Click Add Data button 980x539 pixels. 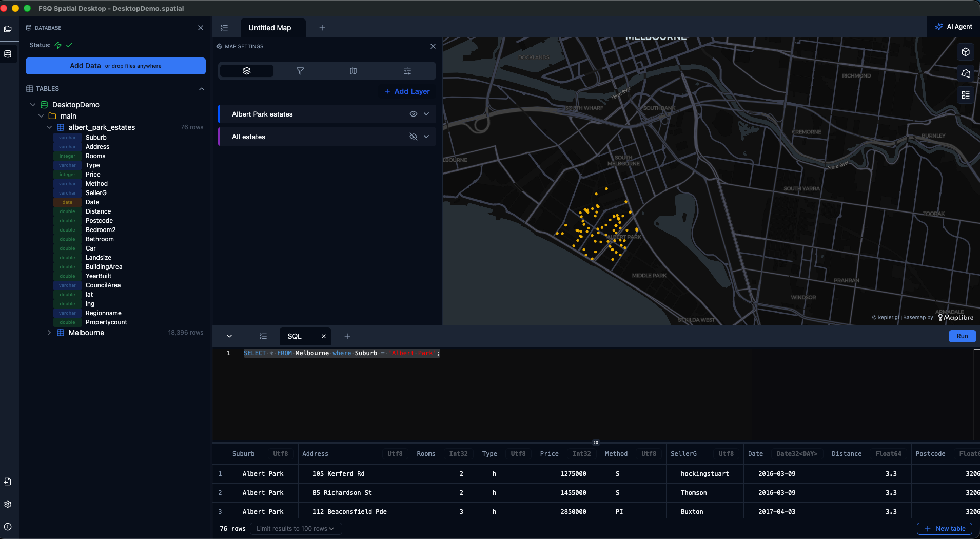[x=115, y=66]
